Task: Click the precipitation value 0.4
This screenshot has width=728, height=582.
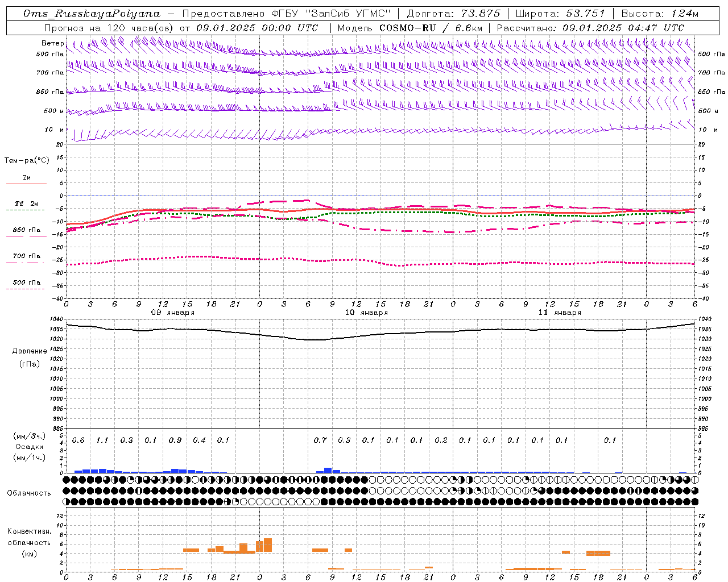Action: tap(199, 440)
